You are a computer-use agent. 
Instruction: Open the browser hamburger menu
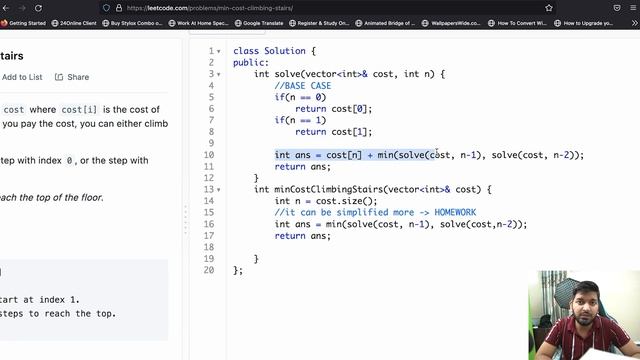633,8
